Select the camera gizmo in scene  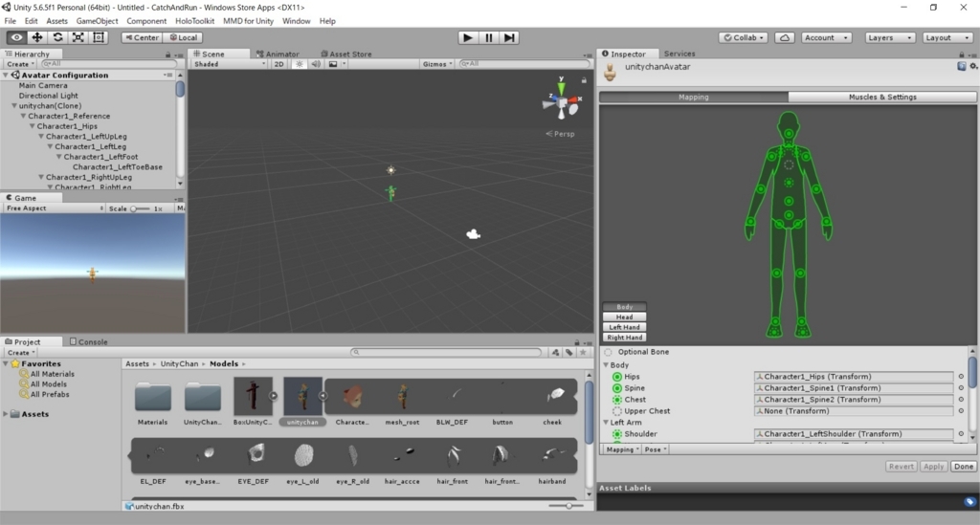pyautogui.click(x=473, y=234)
